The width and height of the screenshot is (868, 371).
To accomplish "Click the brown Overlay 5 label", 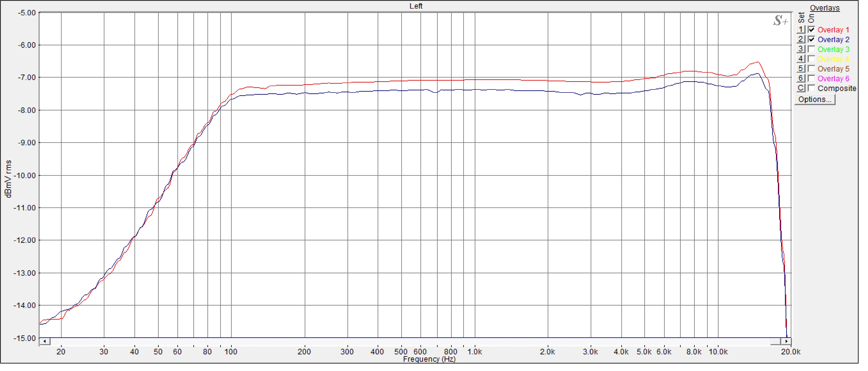I will tap(833, 69).
